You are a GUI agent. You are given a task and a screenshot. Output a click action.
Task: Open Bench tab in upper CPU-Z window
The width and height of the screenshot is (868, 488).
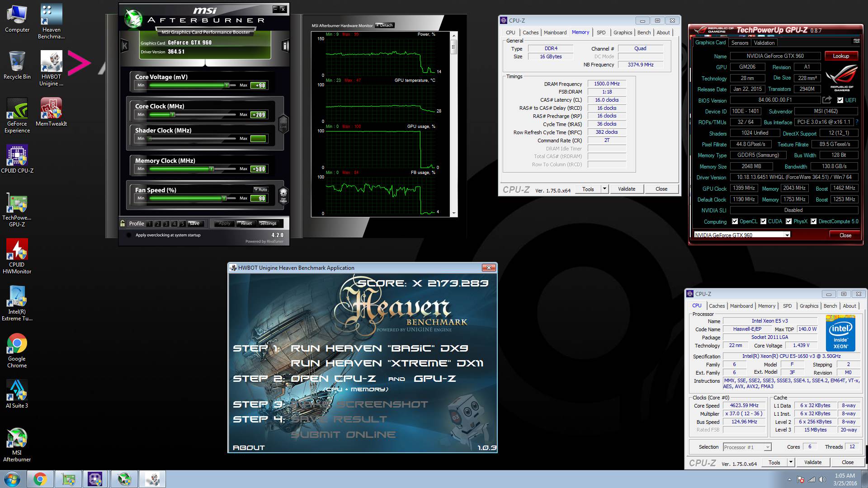pyautogui.click(x=644, y=33)
